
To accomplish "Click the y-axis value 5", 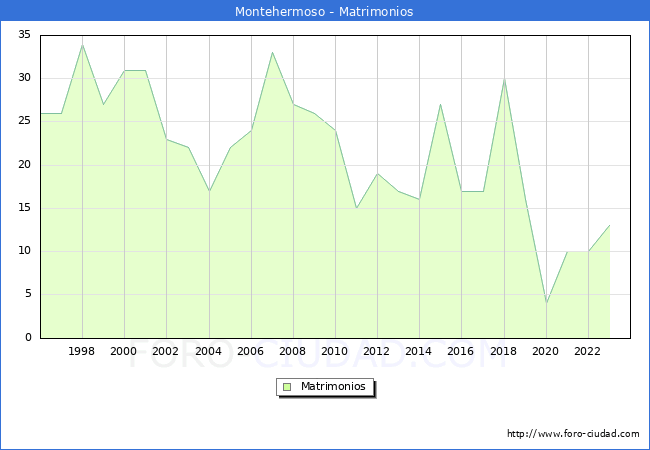I will [x=28, y=294].
